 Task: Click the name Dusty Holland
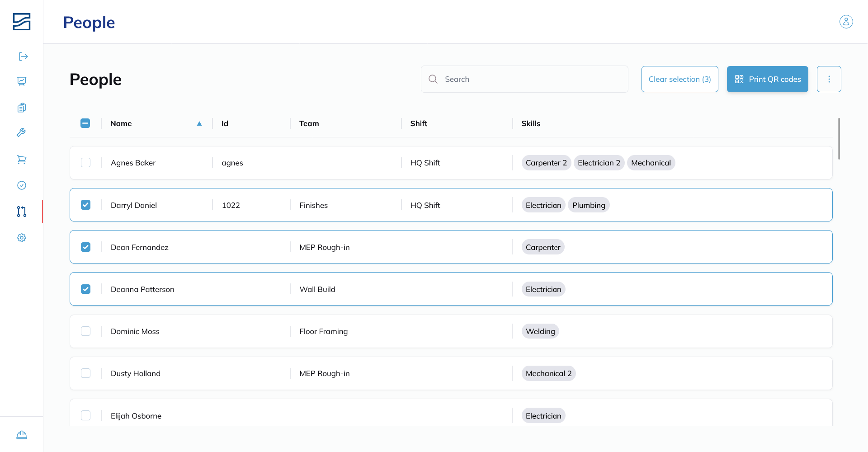tap(136, 373)
